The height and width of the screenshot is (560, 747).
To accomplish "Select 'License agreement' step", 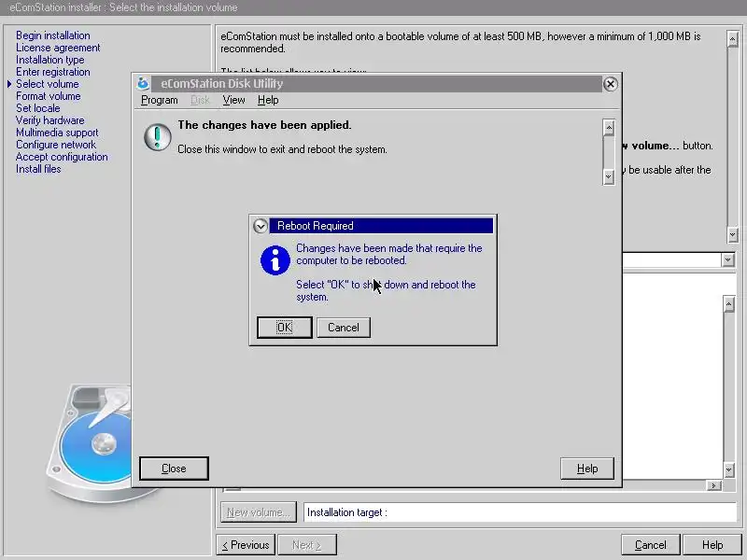I will pos(58,48).
